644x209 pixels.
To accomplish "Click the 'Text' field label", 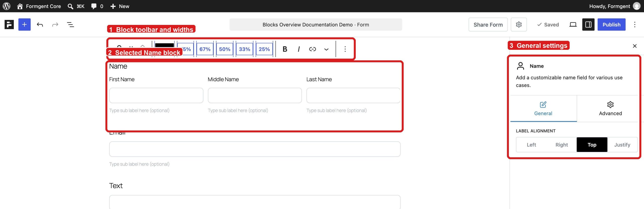I will [x=116, y=186].
